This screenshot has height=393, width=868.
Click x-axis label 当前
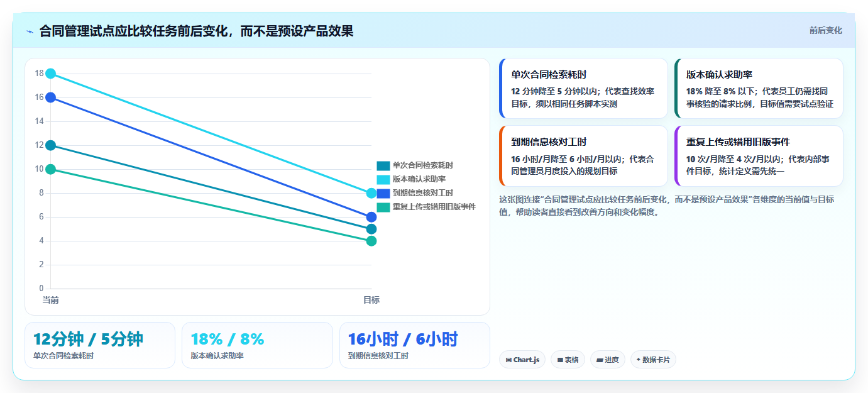click(x=51, y=300)
